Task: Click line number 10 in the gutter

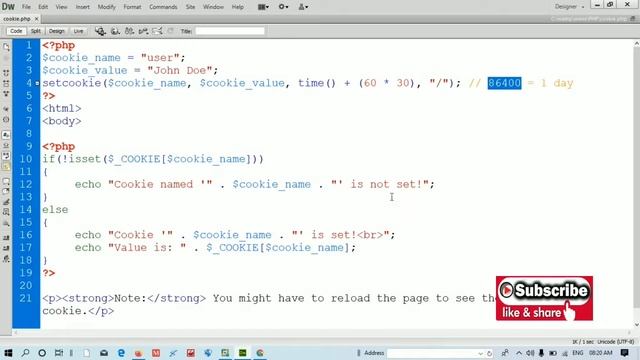Action: [x=26, y=159]
